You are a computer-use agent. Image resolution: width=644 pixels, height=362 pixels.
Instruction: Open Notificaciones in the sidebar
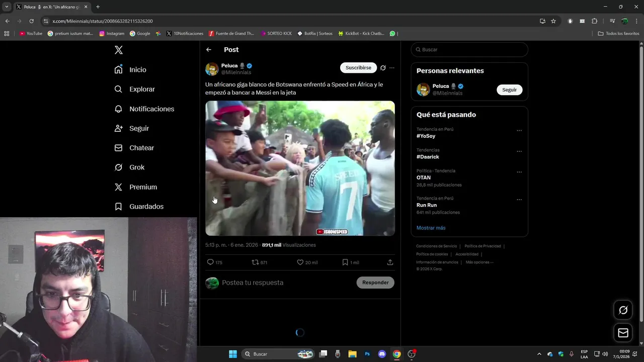(x=144, y=109)
